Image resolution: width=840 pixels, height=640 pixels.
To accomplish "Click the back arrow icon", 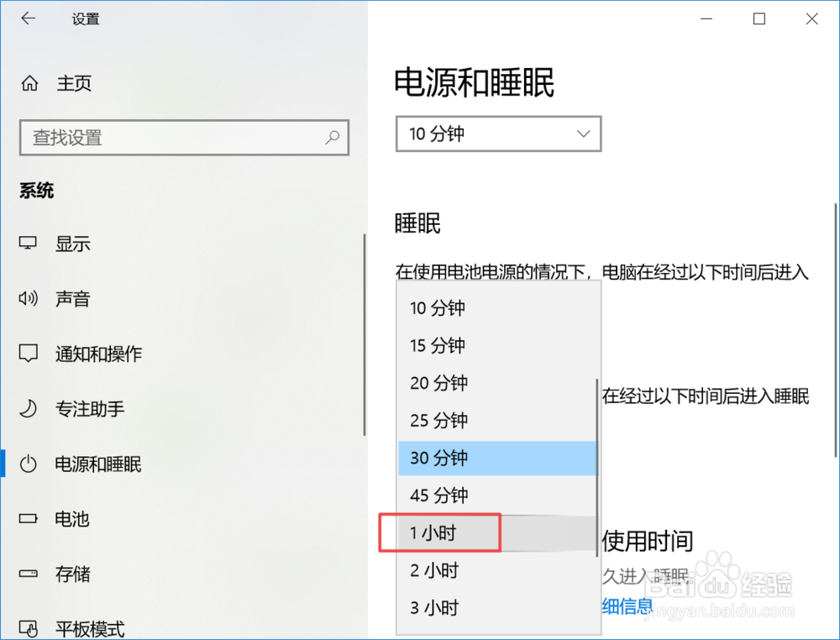I will point(29,18).
